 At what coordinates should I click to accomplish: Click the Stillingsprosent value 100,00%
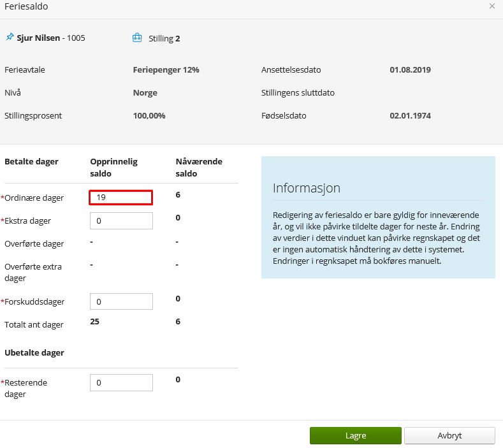pos(149,116)
